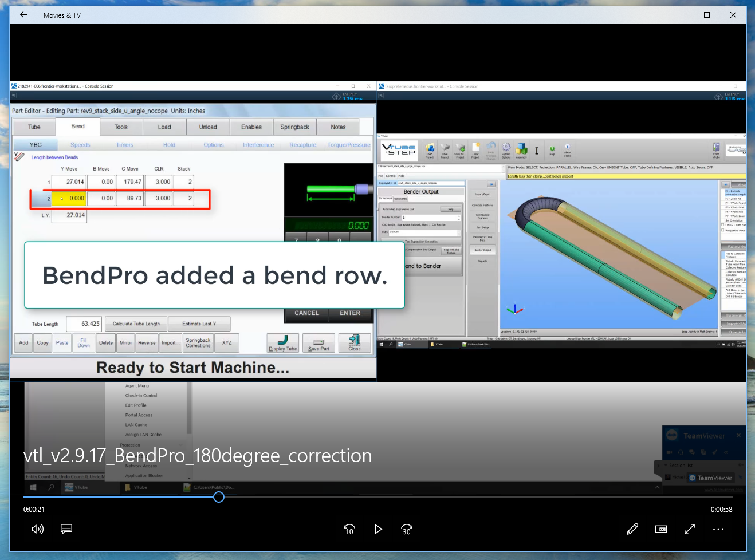Open the Tools tab in Part Editor
Viewport: 755px width, 560px height.
(x=121, y=127)
